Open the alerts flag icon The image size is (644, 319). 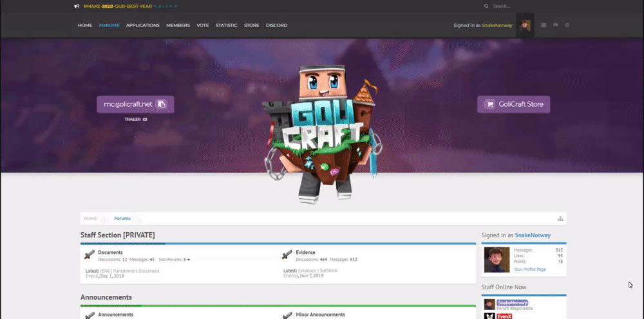coord(555,25)
